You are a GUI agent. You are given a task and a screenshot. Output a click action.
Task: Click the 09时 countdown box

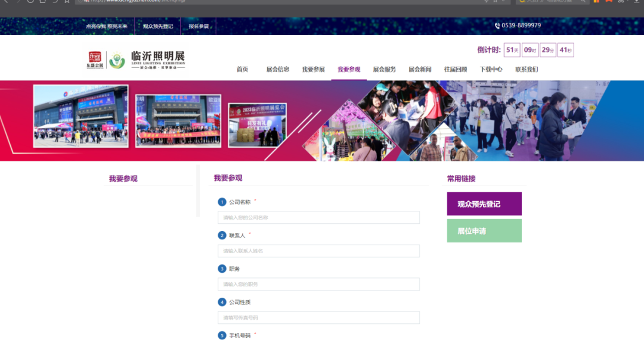(530, 50)
